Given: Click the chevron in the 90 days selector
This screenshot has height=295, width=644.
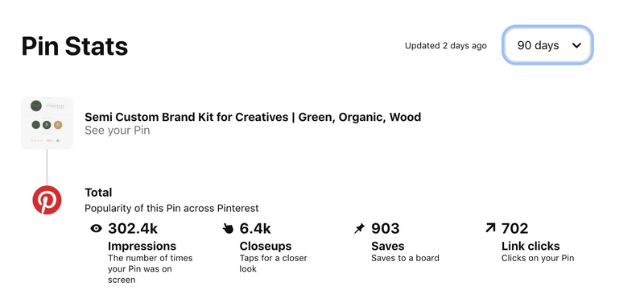Looking at the screenshot, I should [576, 46].
